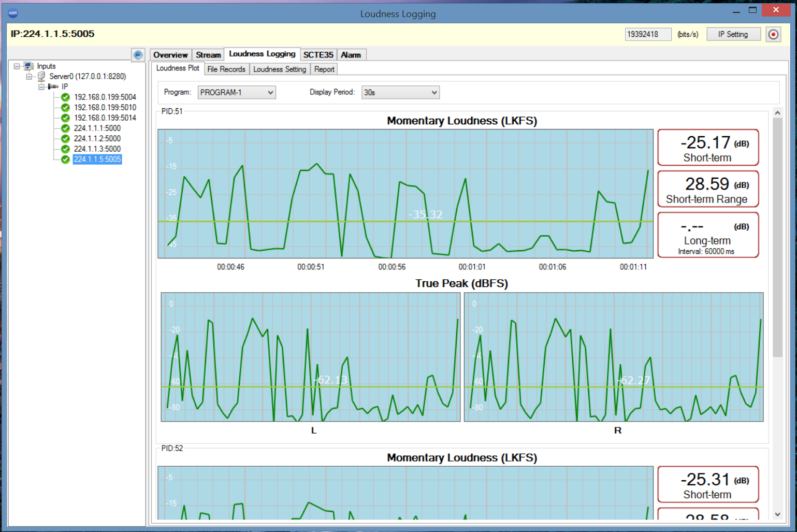This screenshot has width=797, height=532.
Task: Click the scroll down arrow on plot scrollbar
Action: pos(777,514)
